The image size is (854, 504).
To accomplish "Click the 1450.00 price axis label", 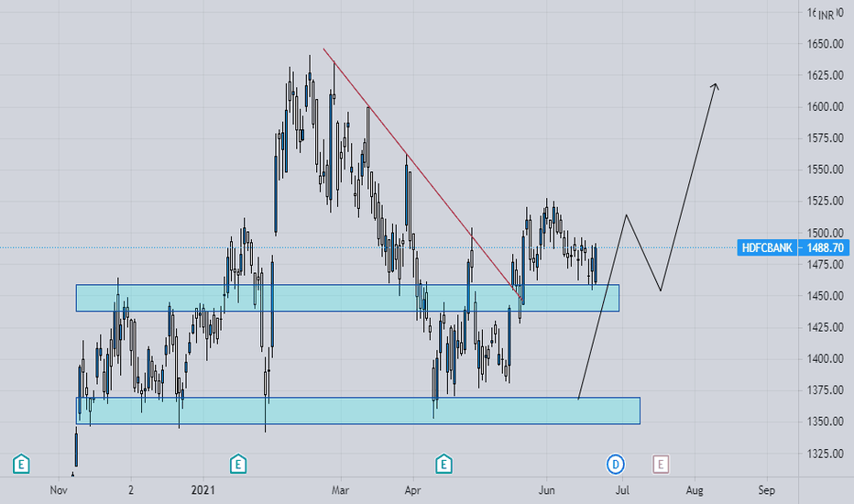I will click(x=825, y=296).
